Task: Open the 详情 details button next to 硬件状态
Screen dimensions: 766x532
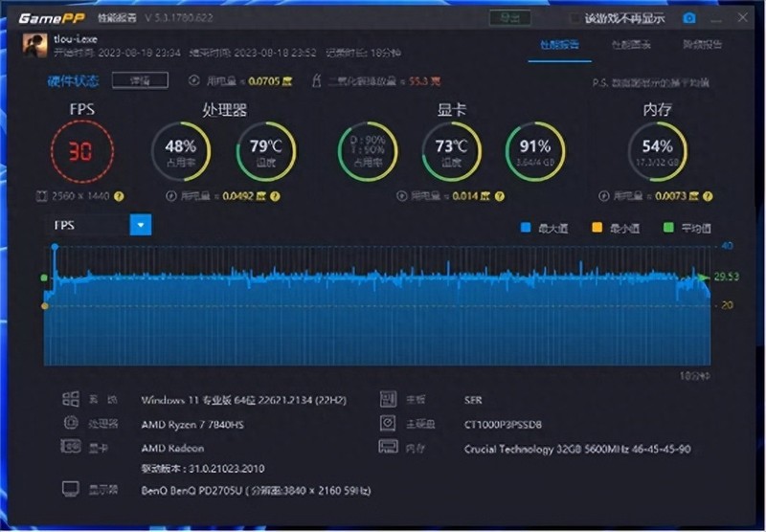Action: (140, 80)
